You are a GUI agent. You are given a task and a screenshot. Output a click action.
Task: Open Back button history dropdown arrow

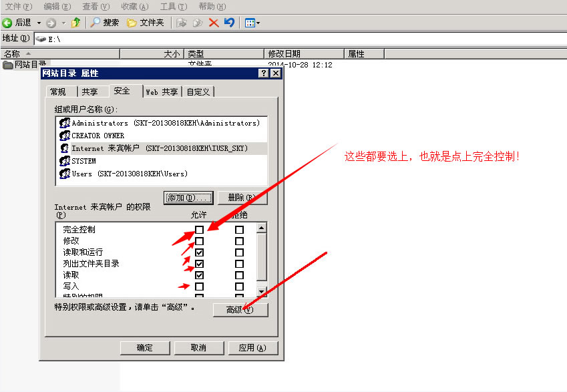(39, 23)
